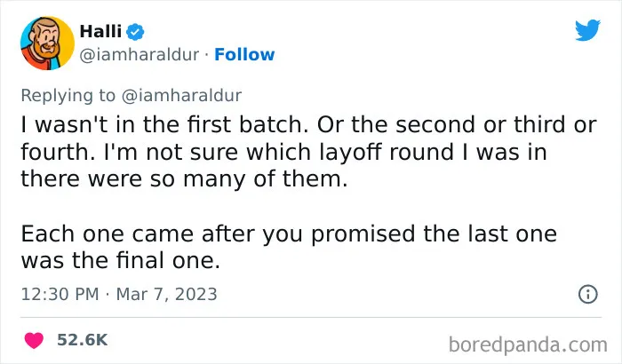Screen dimensions: 622x364
Task: Open Halli's cartoon profile avatar
Action: click(x=47, y=44)
